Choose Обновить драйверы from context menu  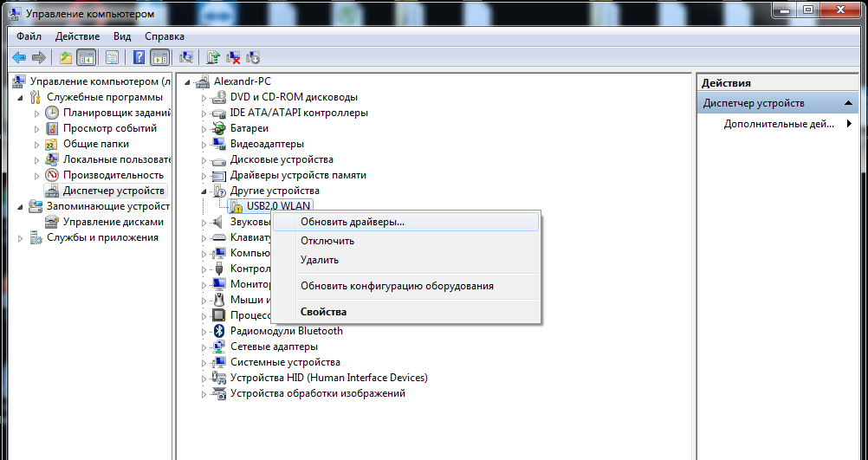[x=352, y=222]
